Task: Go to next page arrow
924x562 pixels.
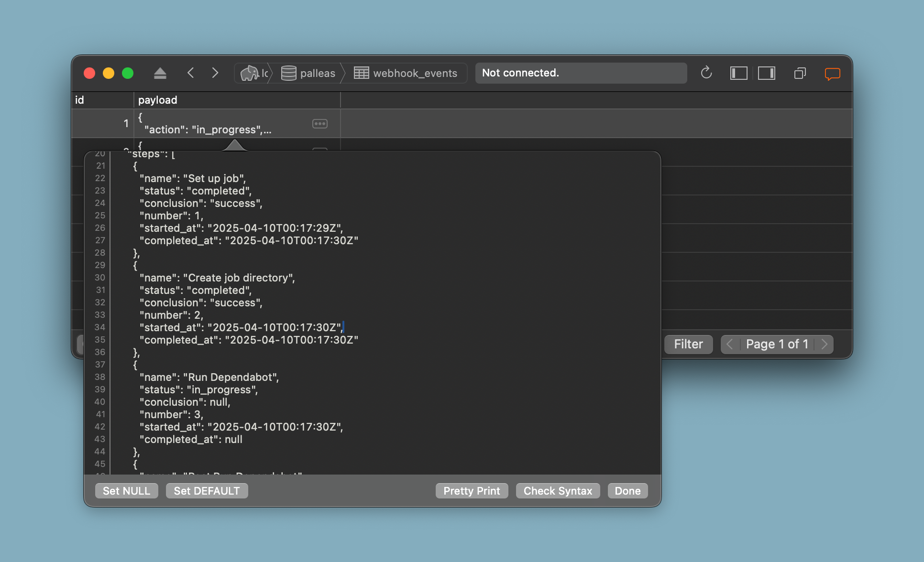Action: pos(825,344)
